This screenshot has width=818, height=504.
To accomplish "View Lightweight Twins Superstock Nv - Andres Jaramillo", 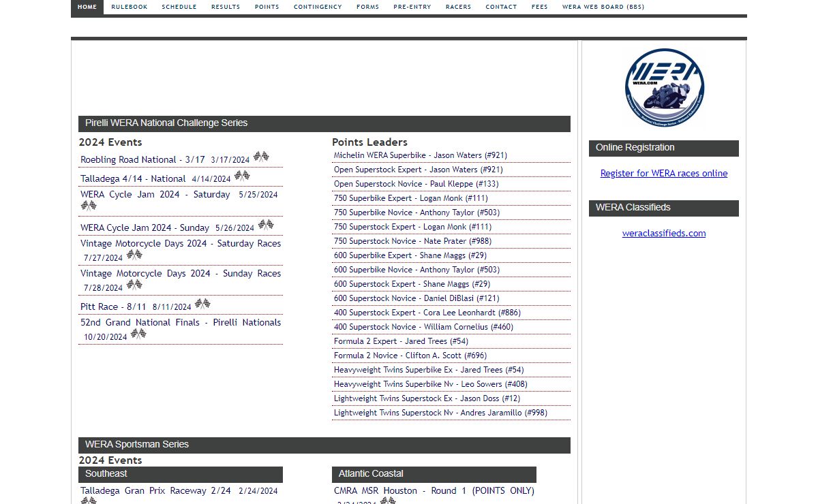I will click(440, 413).
